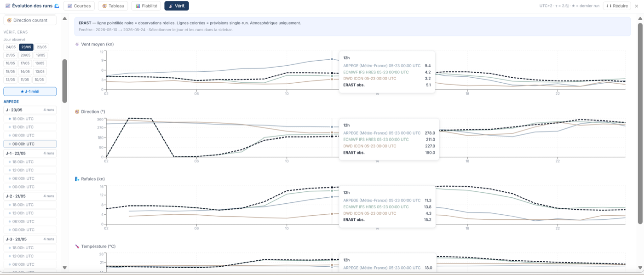Expand the J-2 · 21/05 run group
The image size is (644, 275).
[x=30, y=196]
